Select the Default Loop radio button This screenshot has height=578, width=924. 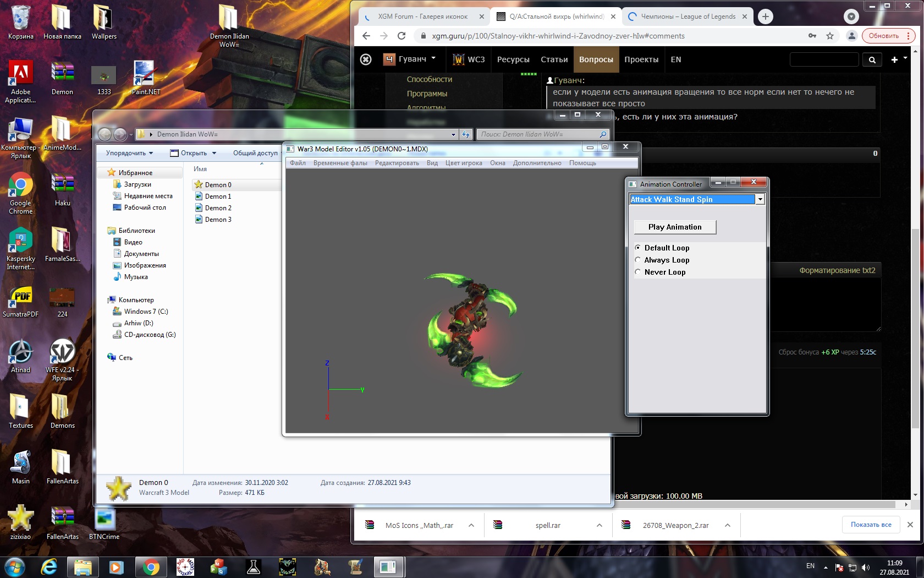tap(638, 248)
